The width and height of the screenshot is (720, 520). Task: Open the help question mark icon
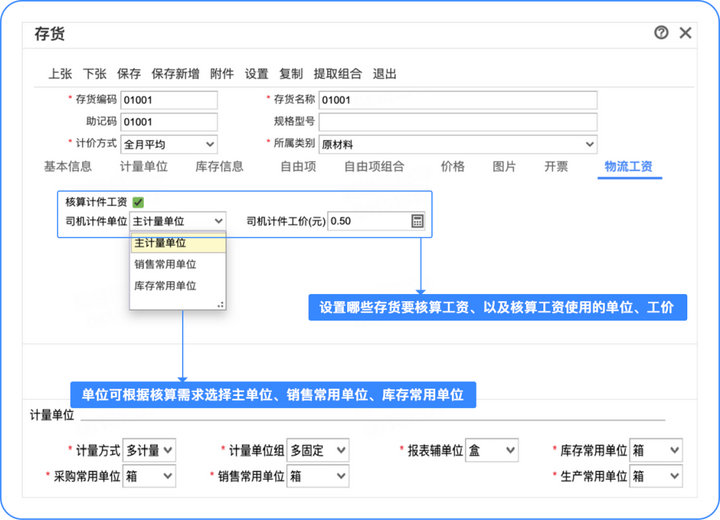661,33
